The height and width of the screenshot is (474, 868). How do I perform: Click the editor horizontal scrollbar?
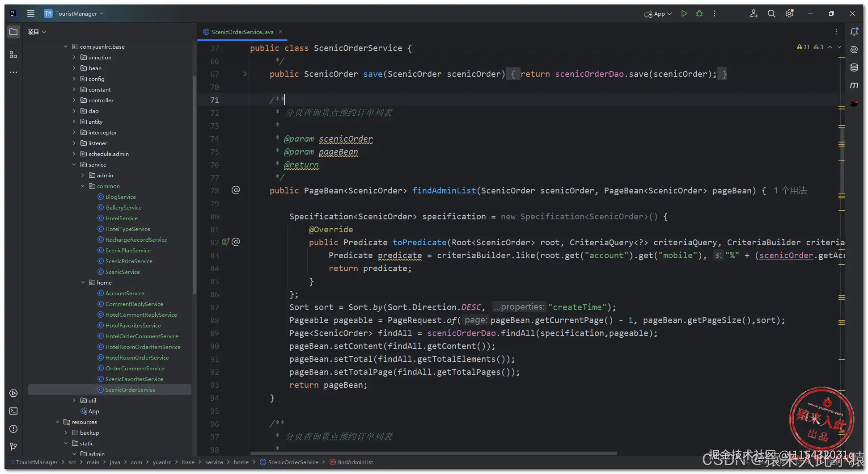pyautogui.click(x=433, y=453)
